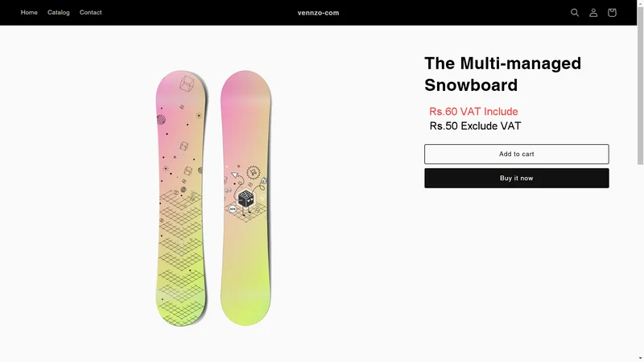Add the snowboard to cart
Screen dimensions: 644x362
[516, 154]
